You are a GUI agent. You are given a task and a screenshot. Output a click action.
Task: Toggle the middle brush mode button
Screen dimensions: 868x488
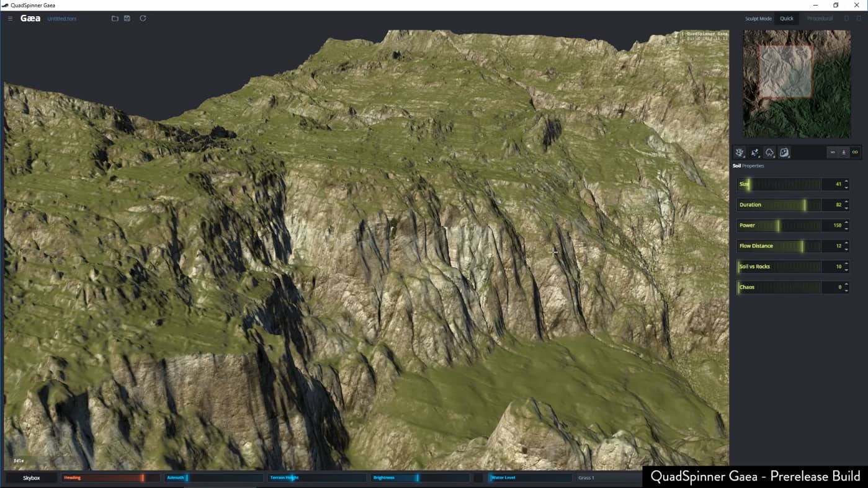point(844,153)
